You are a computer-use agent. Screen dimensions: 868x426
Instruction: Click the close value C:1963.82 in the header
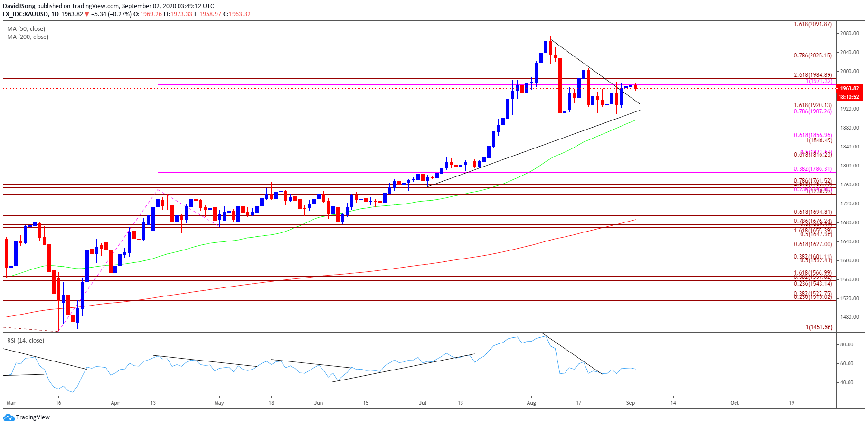[x=237, y=14]
